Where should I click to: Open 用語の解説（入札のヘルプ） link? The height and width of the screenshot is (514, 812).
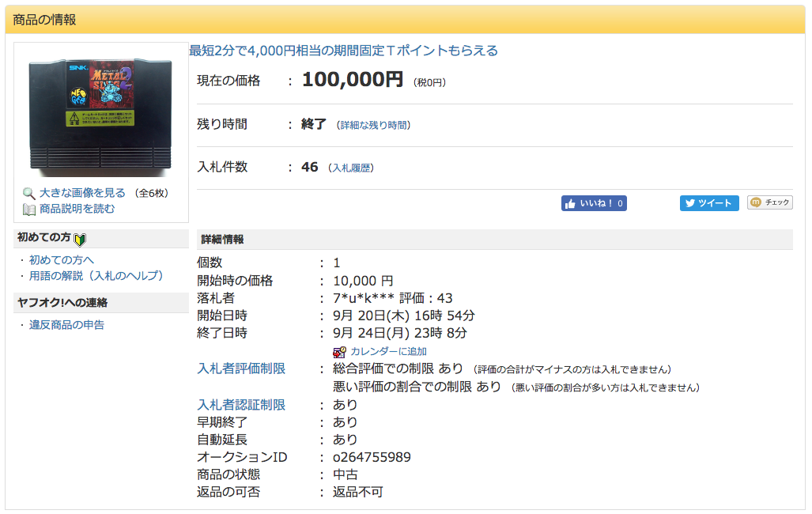click(96, 276)
